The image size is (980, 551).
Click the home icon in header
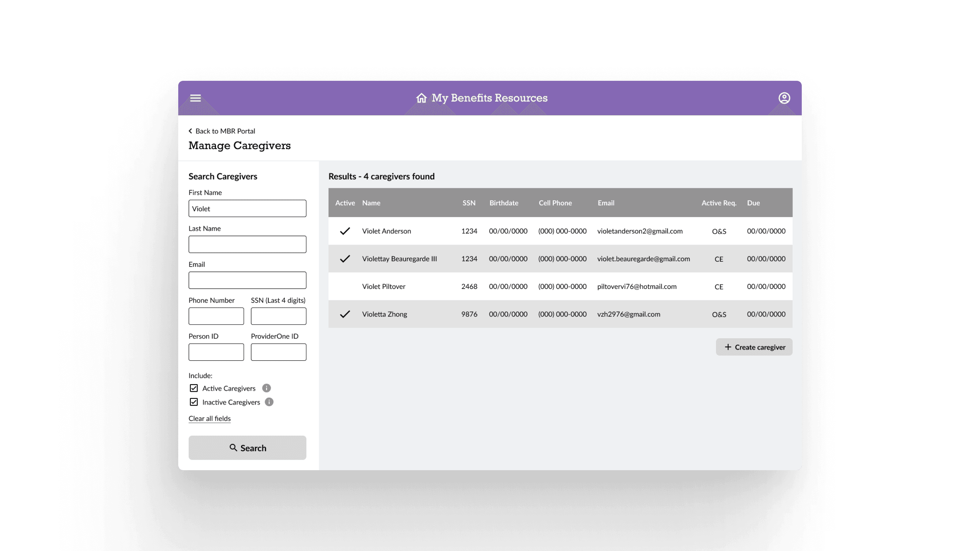coord(421,98)
